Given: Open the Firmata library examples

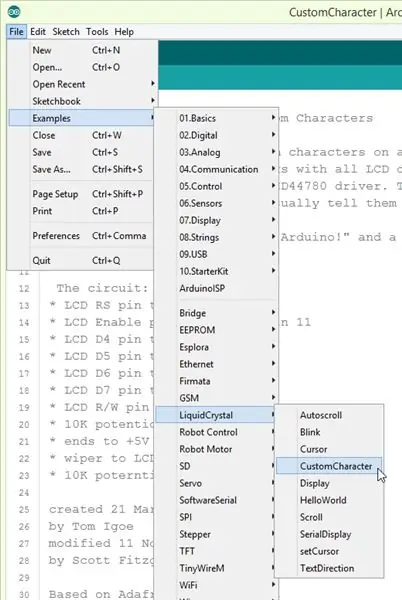Looking at the screenshot, I should tap(216, 381).
